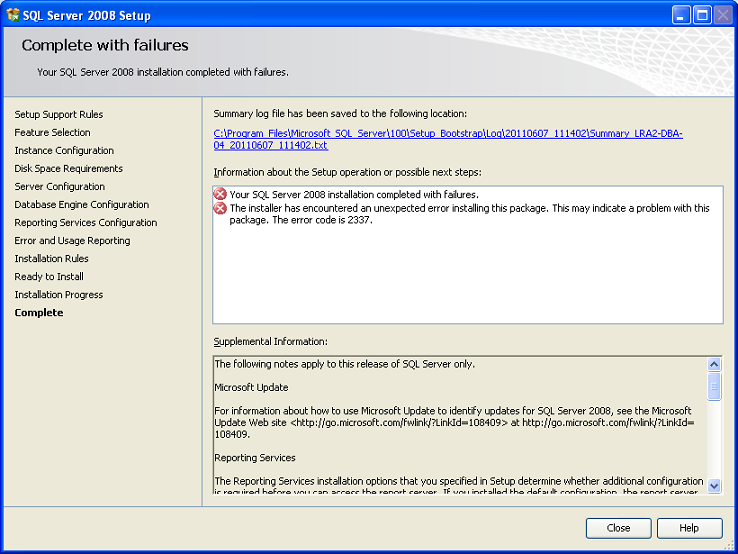
Task: Click 'Your SQL Server 2008 installation completed with failures.' list entry
Action: pos(354,194)
